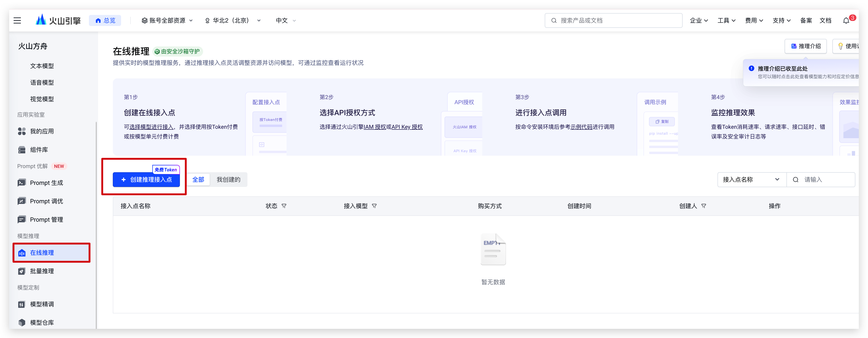Image resolution: width=868 pixels, height=338 pixels.
Task: Open the 华北2（北京）region dropdown
Action: (233, 20)
